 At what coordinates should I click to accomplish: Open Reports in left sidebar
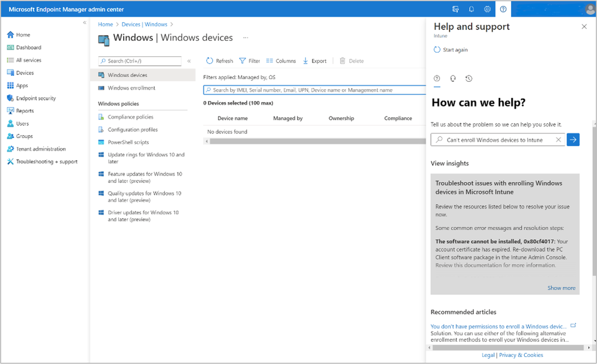(20, 111)
